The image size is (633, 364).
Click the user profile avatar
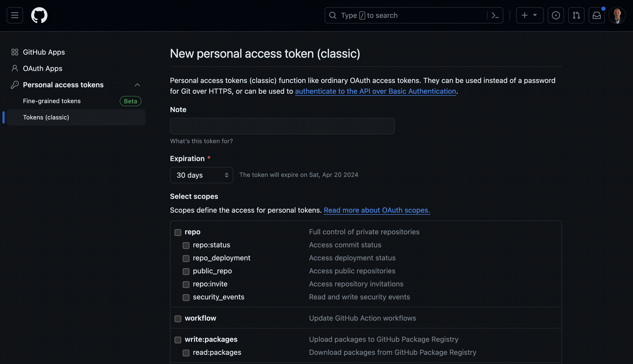pyautogui.click(x=617, y=15)
